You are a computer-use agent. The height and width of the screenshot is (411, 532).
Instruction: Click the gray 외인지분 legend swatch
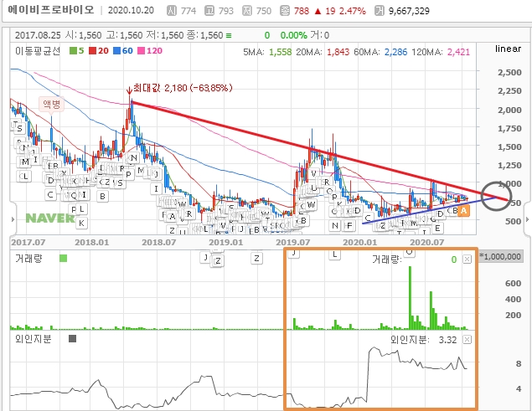72,338
